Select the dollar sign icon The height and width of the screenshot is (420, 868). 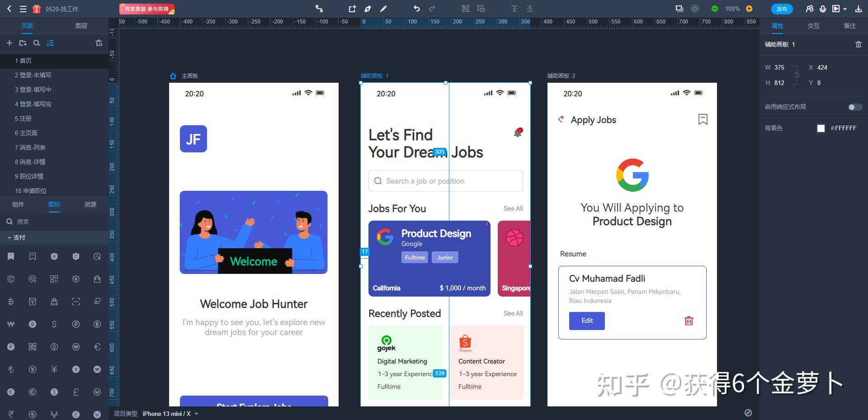pos(54,324)
